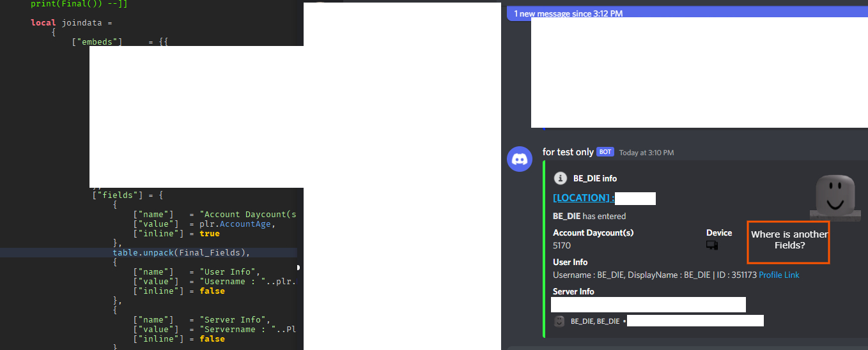
Task: Click the '"Account Daycount(s' name line in code
Action: (x=215, y=214)
